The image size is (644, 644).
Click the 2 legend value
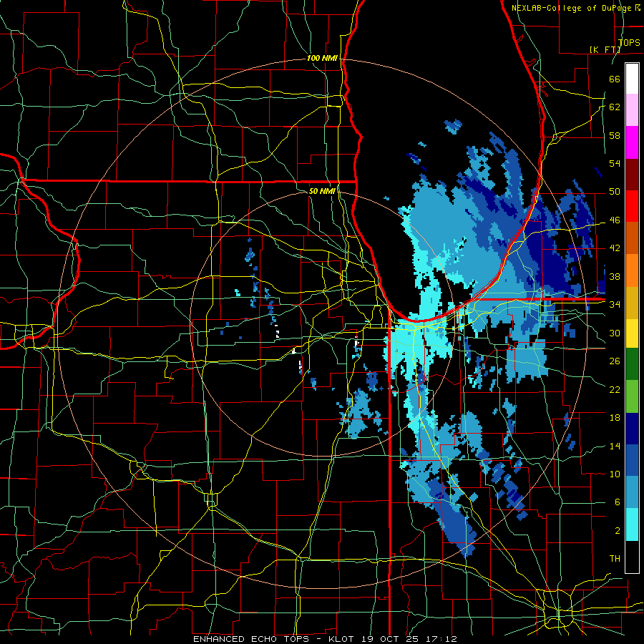(618, 531)
